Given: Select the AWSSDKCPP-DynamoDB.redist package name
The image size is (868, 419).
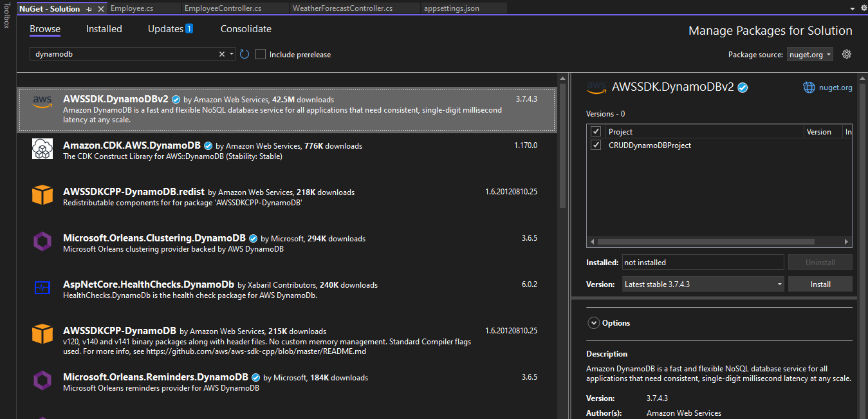Looking at the screenshot, I should pyautogui.click(x=134, y=192).
